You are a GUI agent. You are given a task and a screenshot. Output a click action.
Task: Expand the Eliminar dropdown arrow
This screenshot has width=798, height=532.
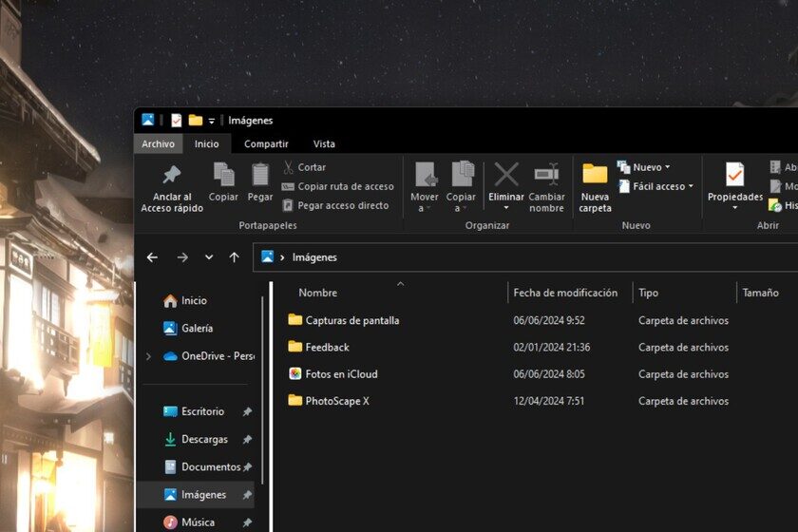click(506, 208)
